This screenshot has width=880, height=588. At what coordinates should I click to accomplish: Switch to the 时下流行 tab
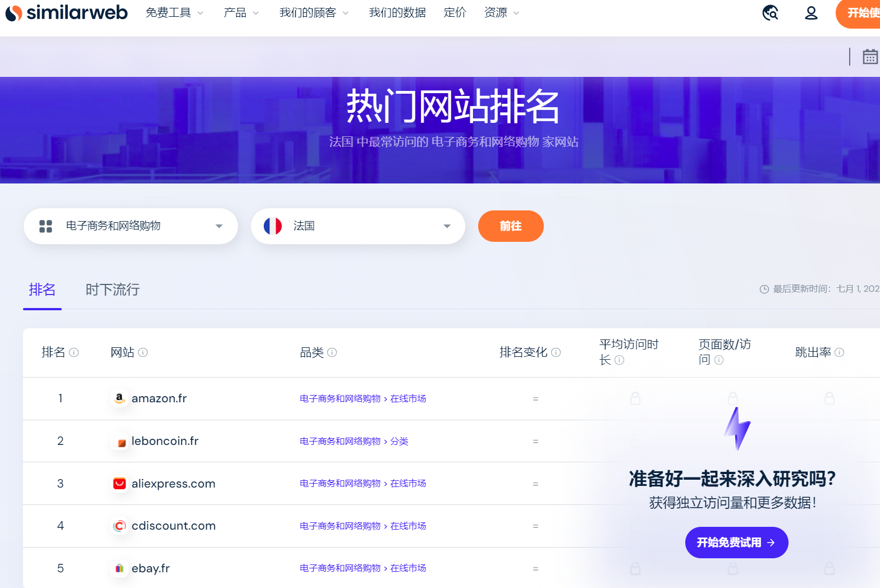coord(113,290)
